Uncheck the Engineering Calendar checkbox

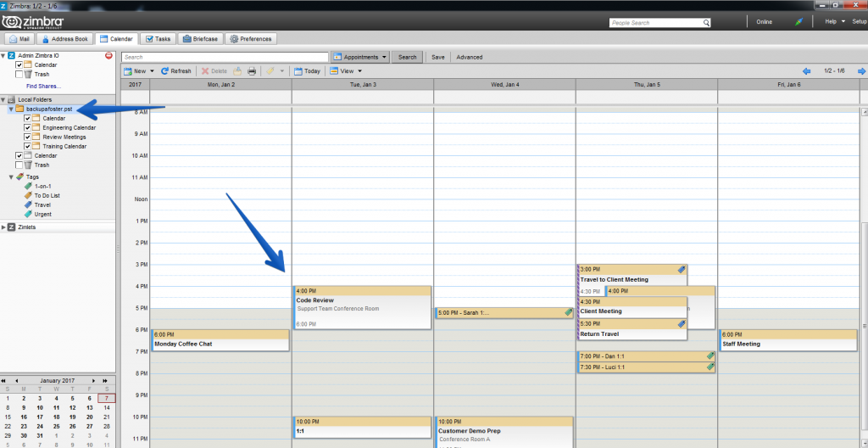(27, 127)
